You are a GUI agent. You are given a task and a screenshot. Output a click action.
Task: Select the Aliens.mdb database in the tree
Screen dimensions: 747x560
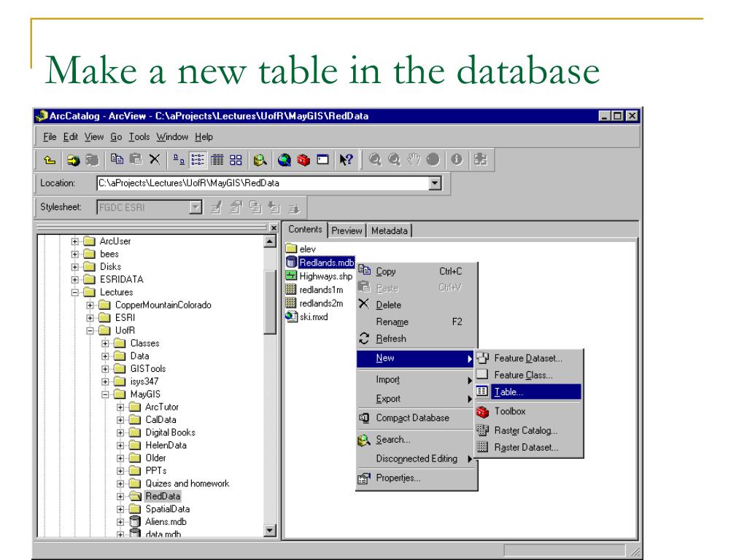(166, 522)
